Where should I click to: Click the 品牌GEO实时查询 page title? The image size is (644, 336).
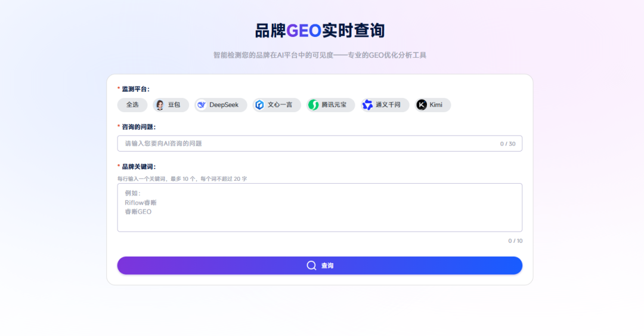[320, 30]
